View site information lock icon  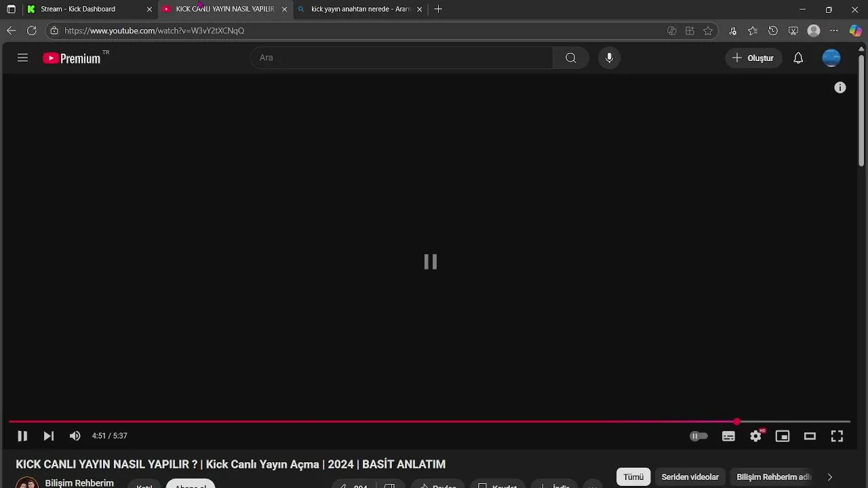pos(54,30)
